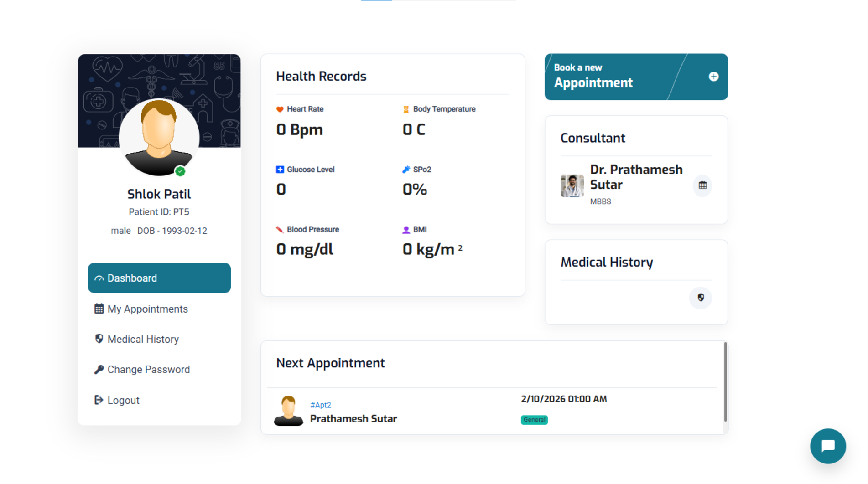The height and width of the screenshot is (484, 868).
Task: Click the Next Appointment panel scrollbar
Action: 725,382
